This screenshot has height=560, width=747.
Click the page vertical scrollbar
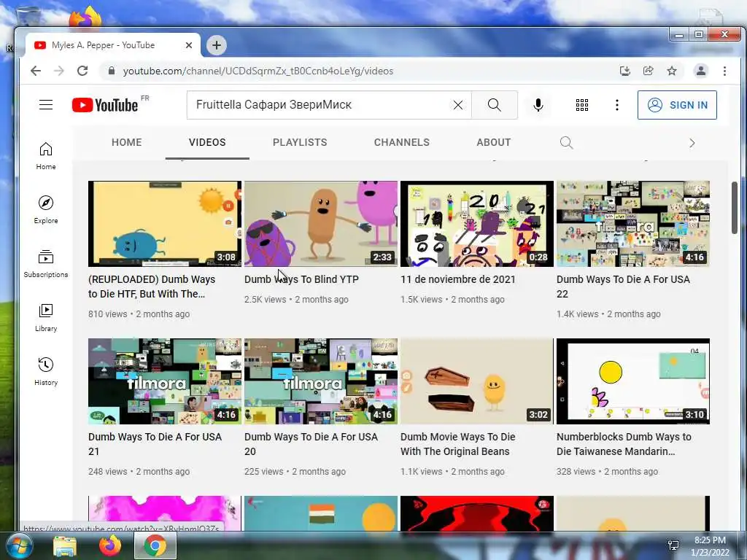(735, 207)
